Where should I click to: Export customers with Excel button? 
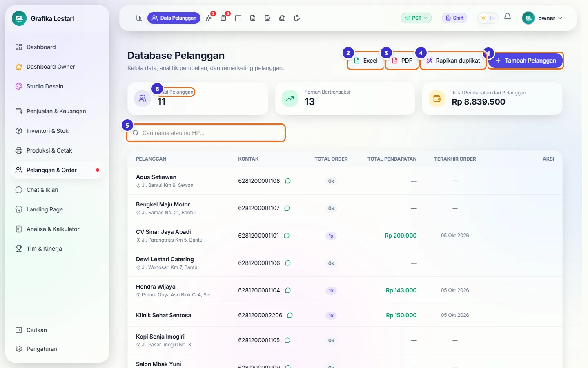[x=365, y=61]
